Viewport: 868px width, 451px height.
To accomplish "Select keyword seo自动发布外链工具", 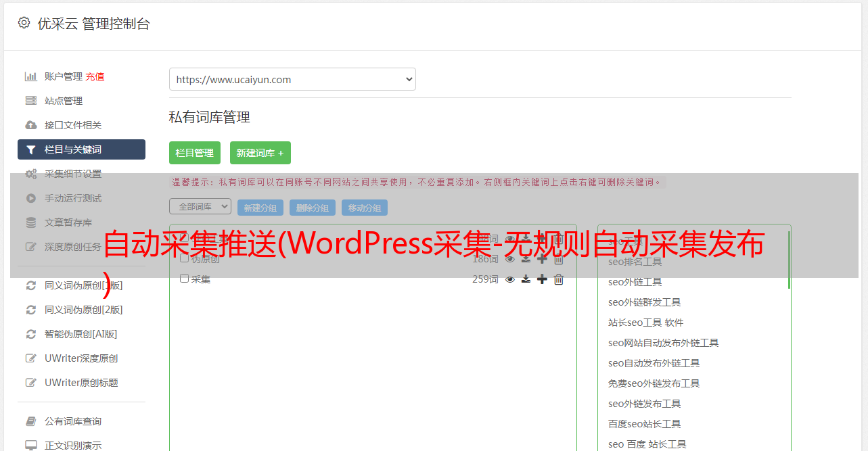I will pyautogui.click(x=654, y=363).
